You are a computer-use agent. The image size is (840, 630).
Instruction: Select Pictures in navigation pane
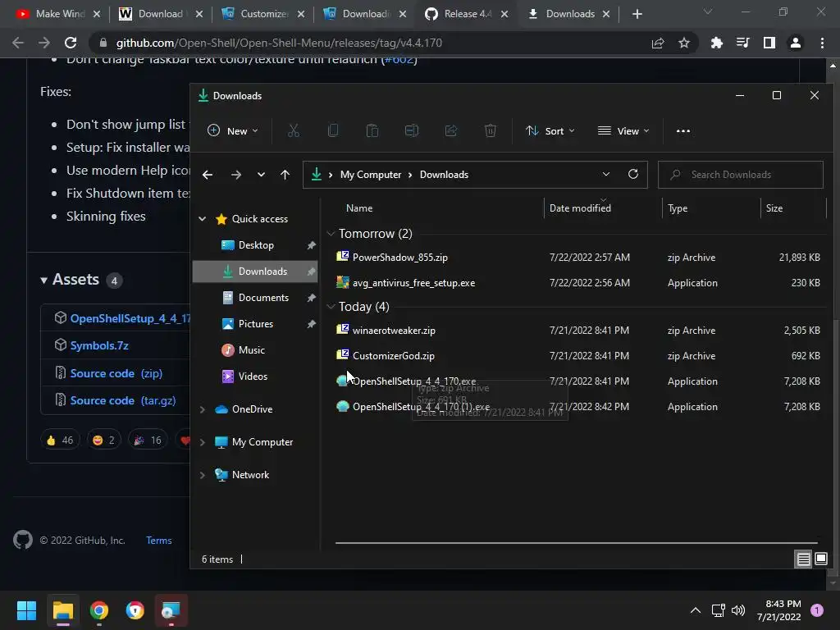[x=256, y=324]
